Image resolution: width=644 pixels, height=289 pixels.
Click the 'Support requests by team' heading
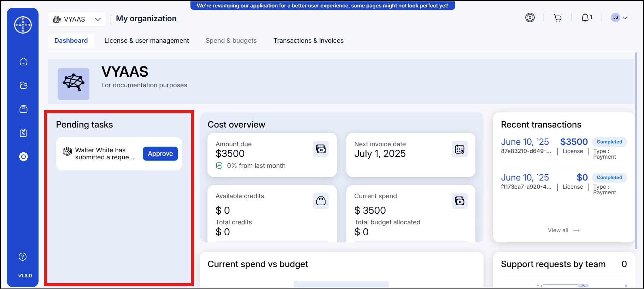coord(553,264)
